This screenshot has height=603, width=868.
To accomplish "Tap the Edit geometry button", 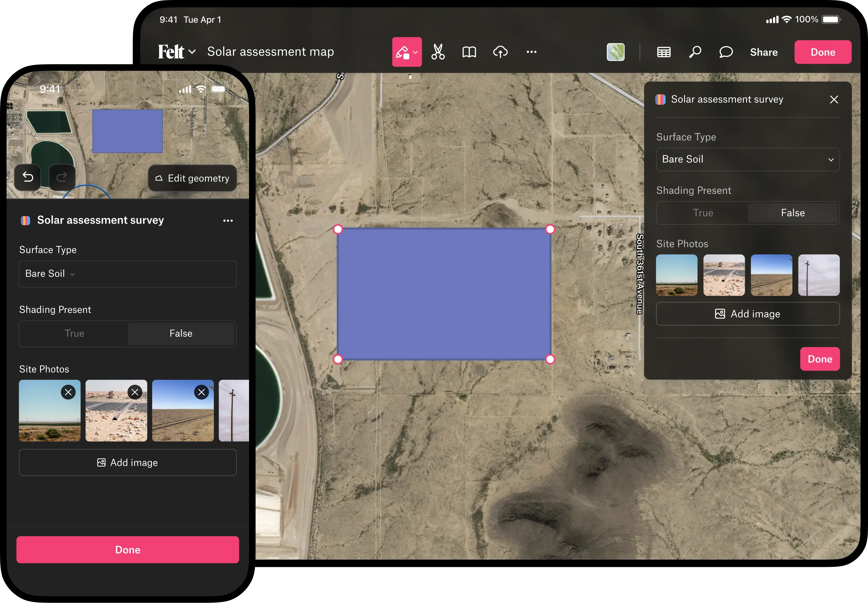I will click(x=192, y=178).
